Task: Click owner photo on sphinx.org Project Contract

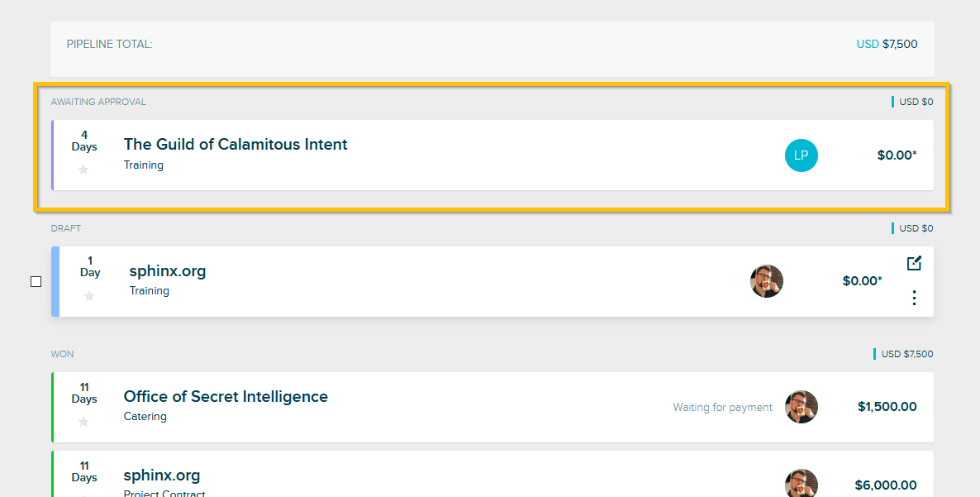Action: pos(801,484)
